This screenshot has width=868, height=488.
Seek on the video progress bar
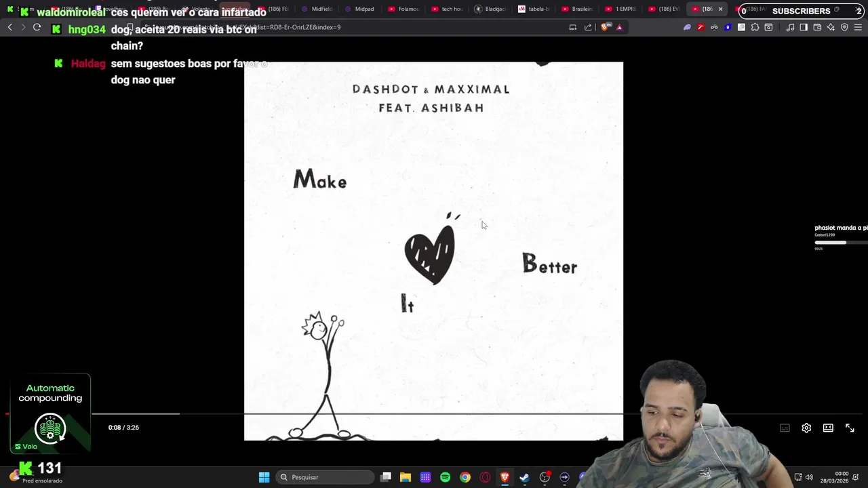pos(434,413)
